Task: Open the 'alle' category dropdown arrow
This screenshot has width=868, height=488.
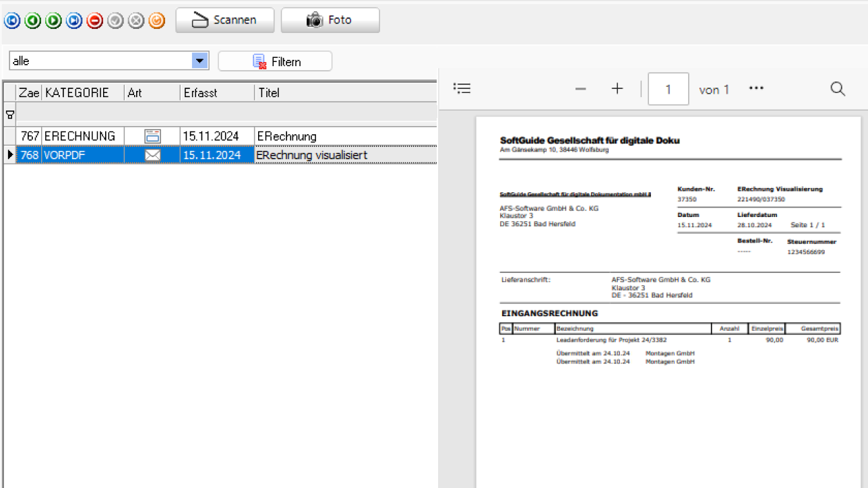Action: pyautogui.click(x=199, y=61)
